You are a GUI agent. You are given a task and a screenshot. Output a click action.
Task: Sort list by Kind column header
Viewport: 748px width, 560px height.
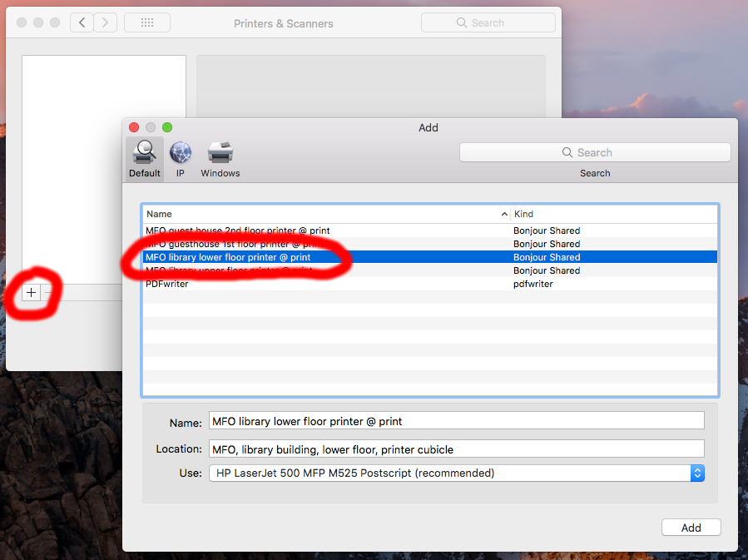click(x=614, y=214)
